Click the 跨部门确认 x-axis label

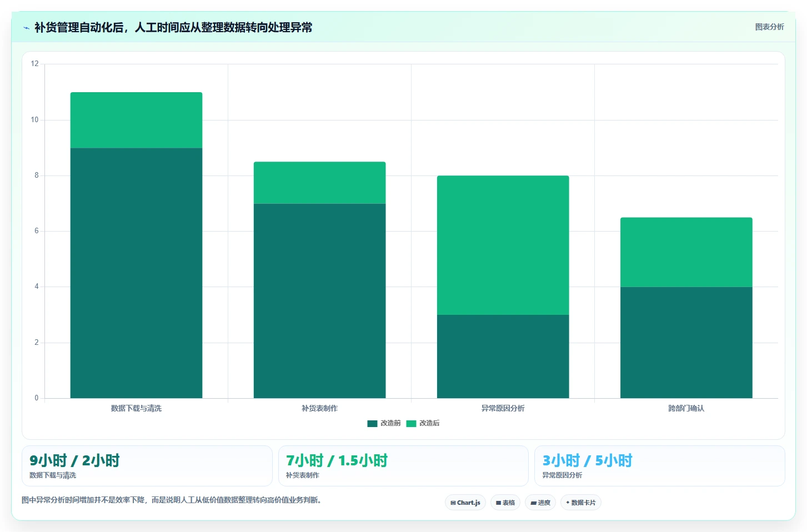pos(686,408)
